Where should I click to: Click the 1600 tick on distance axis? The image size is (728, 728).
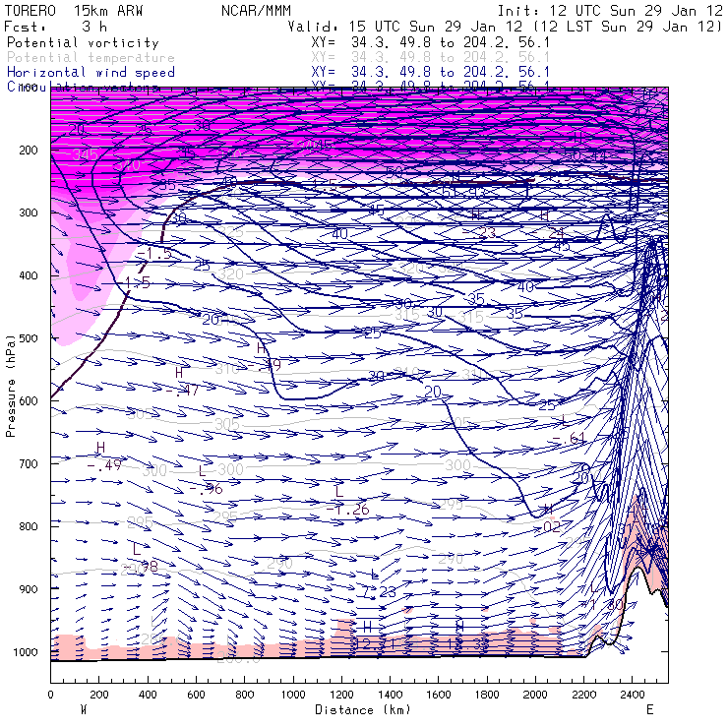point(439,695)
